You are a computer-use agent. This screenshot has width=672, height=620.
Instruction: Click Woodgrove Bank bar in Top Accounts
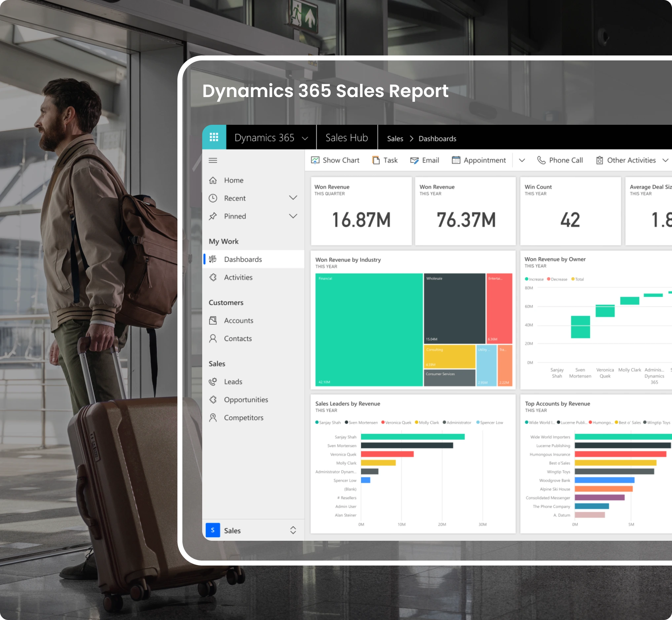coord(604,480)
